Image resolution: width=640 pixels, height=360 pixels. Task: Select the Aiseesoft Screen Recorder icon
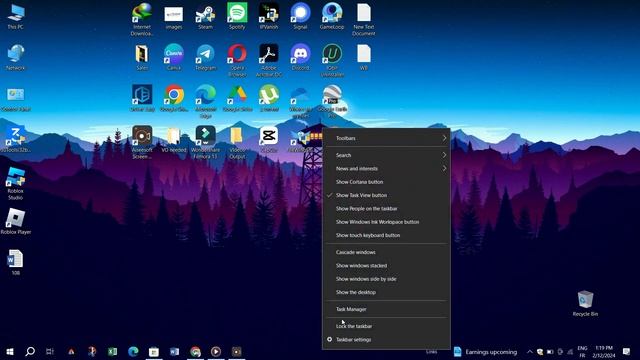[x=142, y=142]
